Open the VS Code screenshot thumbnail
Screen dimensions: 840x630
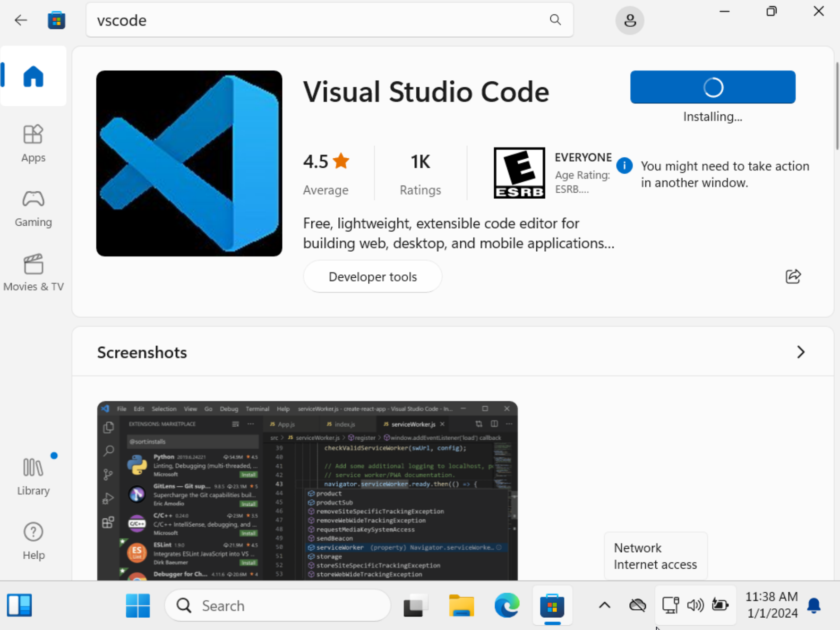(307, 491)
